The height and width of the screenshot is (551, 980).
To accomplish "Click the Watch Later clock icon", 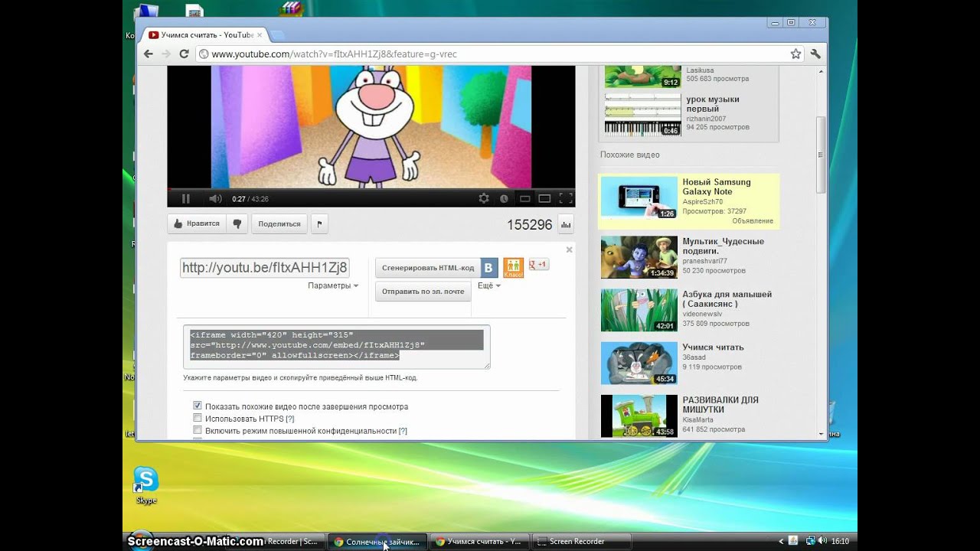I will pos(504,199).
